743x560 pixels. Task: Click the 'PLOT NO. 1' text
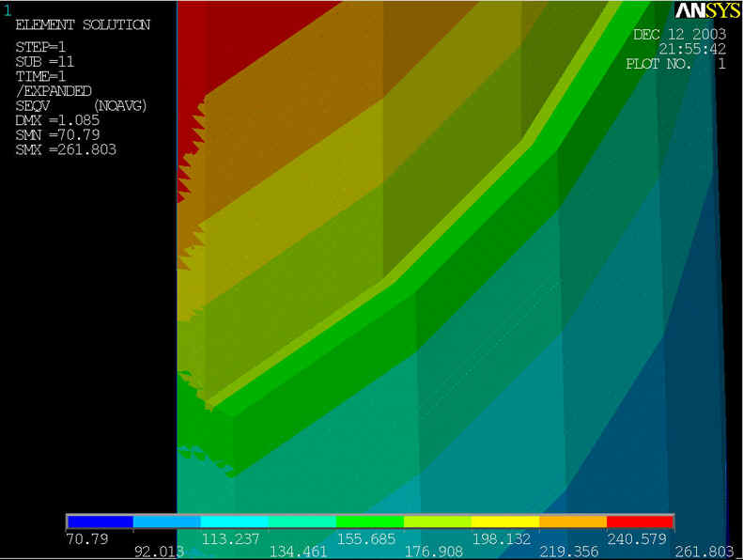pos(675,64)
